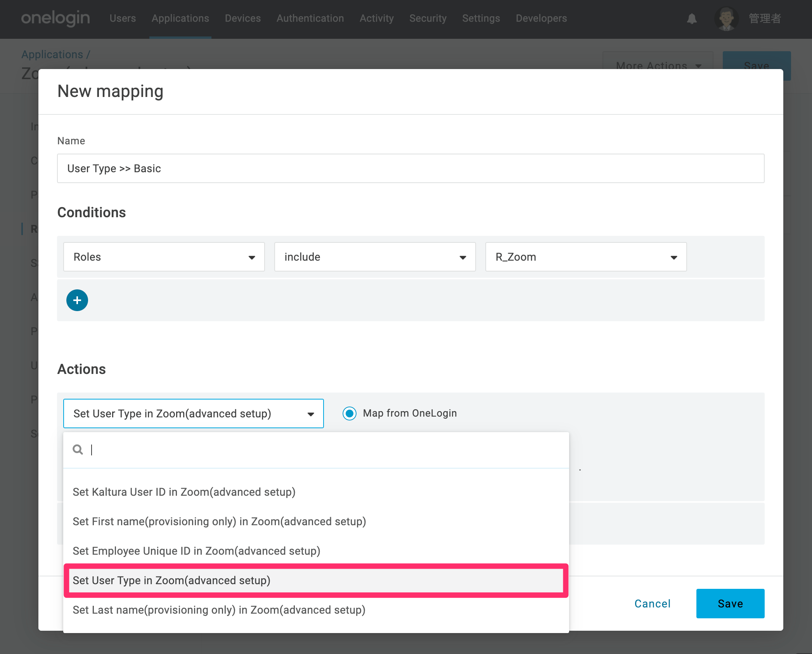Go to Applications breadcrumb link

[52, 54]
